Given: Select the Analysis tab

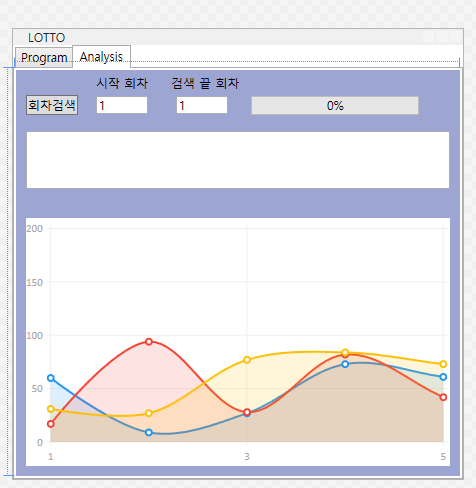Looking at the screenshot, I should (101, 57).
